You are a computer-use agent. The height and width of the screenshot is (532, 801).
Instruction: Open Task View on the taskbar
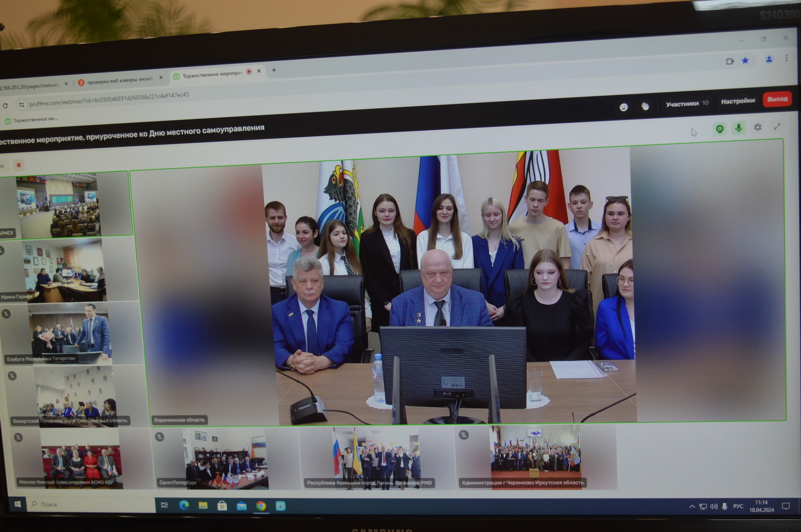(164, 505)
